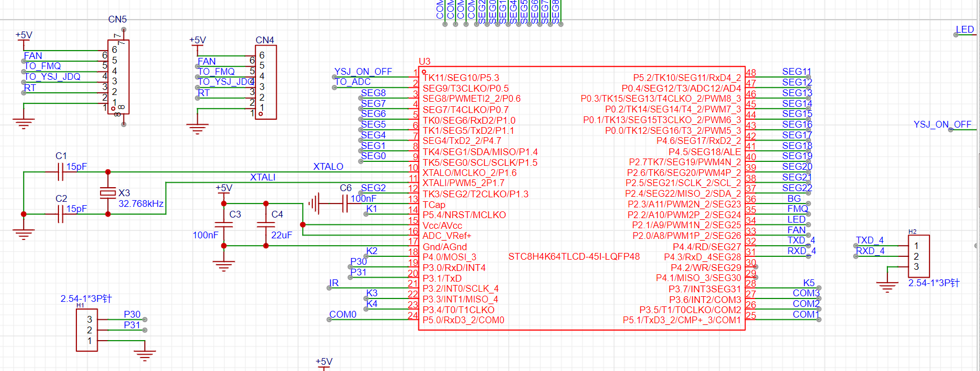Click the Gnd/AGnd pin name
The width and height of the screenshot is (980, 371).
(444, 247)
